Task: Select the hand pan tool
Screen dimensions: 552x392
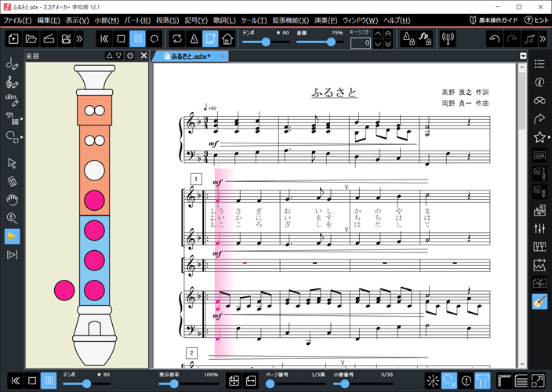Action: 12,199
